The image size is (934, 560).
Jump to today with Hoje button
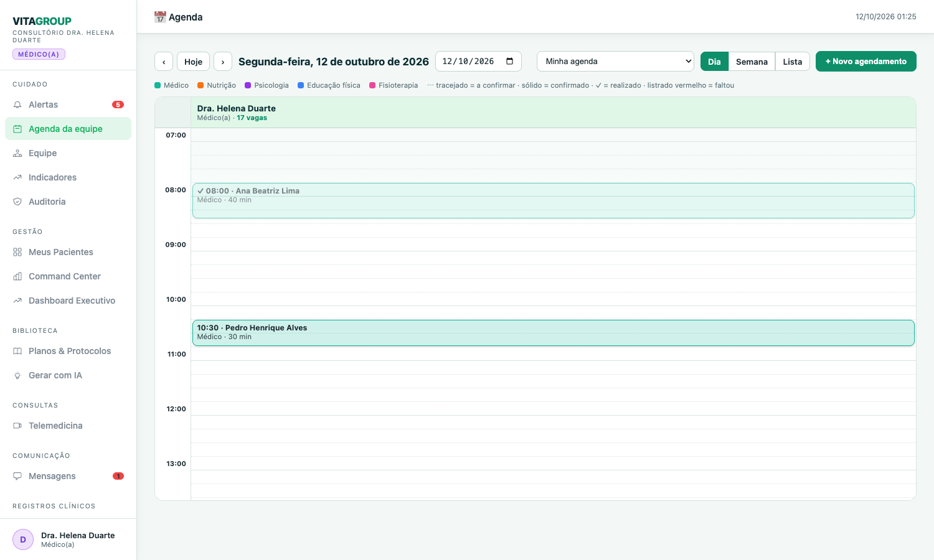193,62
